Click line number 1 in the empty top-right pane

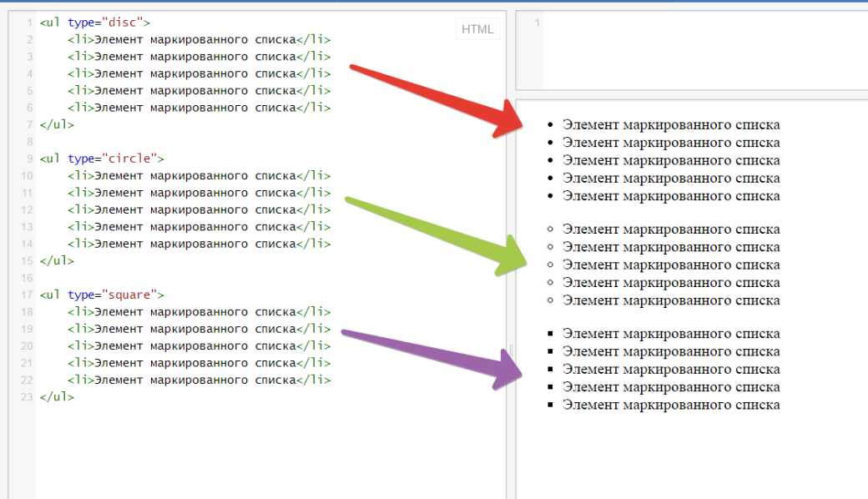tap(537, 23)
